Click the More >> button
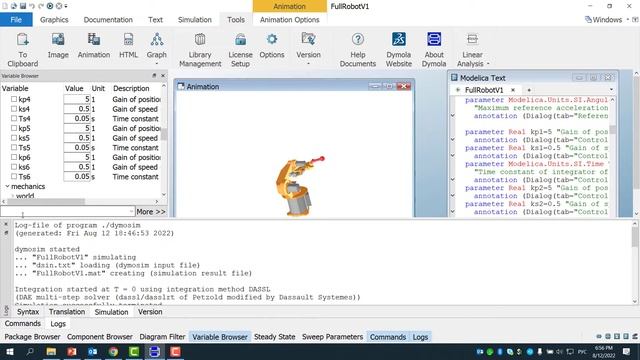 pyautogui.click(x=151, y=211)
